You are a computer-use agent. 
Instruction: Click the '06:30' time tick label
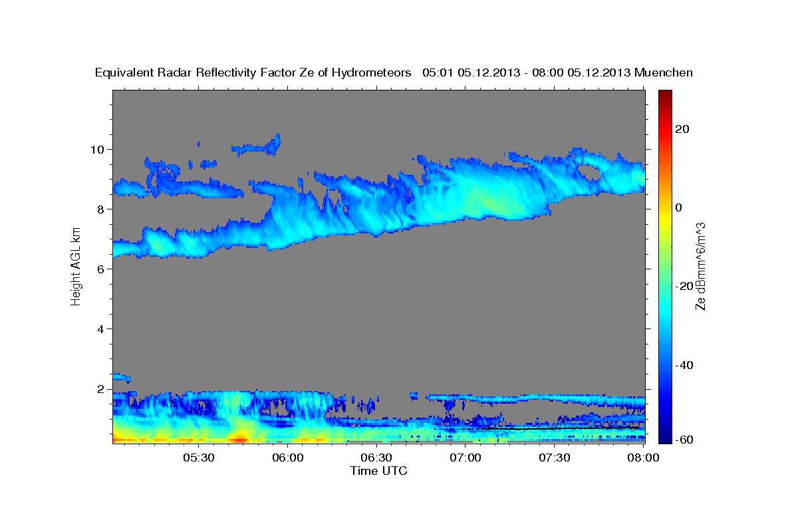[376, 458]
